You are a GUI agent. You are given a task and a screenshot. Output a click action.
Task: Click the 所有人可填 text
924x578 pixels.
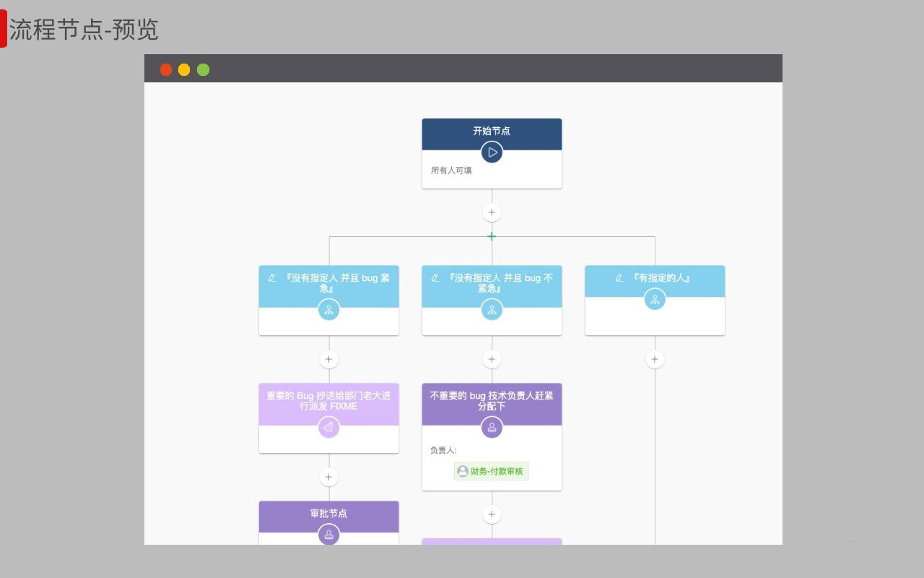[451, 171]
